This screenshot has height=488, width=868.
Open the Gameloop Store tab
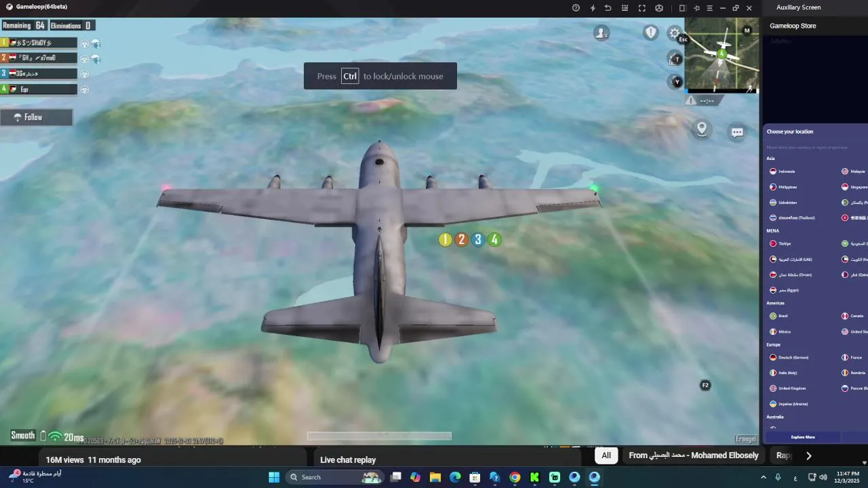793,26
